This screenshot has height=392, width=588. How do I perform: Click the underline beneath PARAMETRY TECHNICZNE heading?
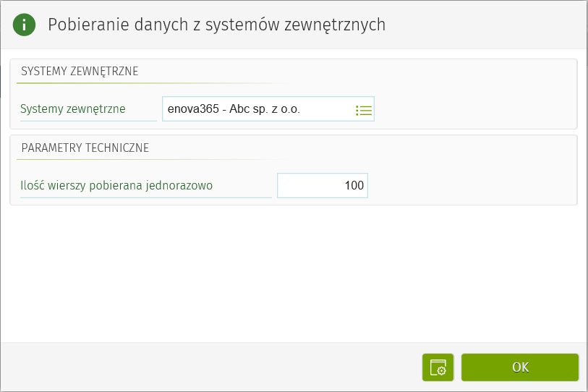tap(145, 160)
